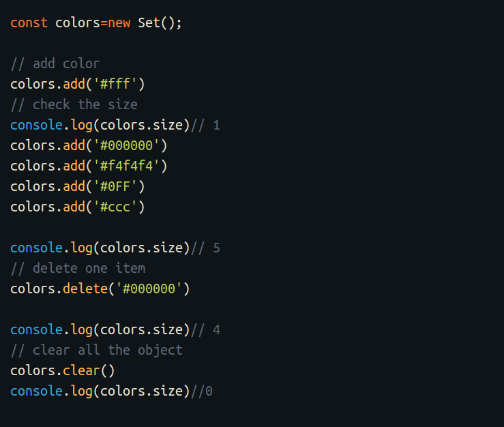The width and height of the screenshot is (504, 427).
Task: Click the 'colors' variable name in the declaration
Action: (78, 23)
